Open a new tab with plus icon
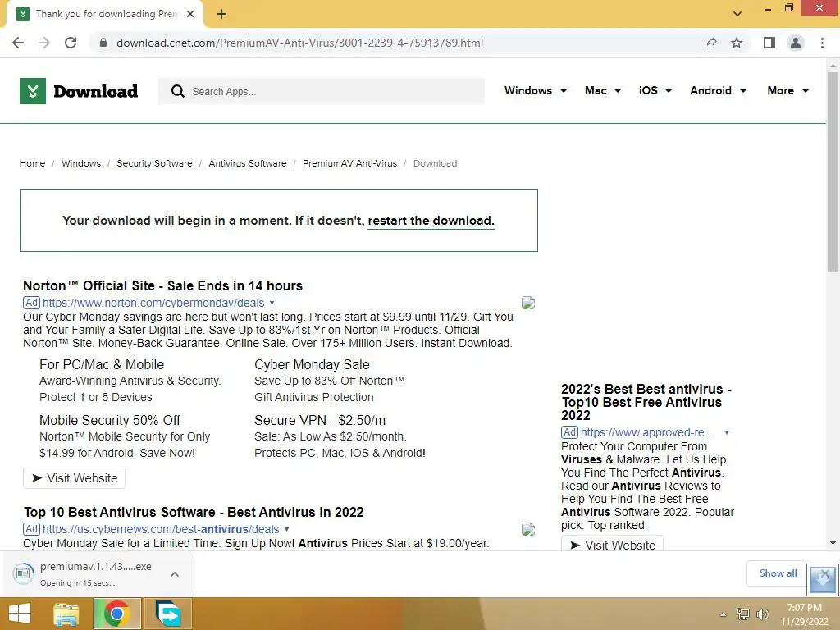The image size is (840, 630). click(221, 14)
